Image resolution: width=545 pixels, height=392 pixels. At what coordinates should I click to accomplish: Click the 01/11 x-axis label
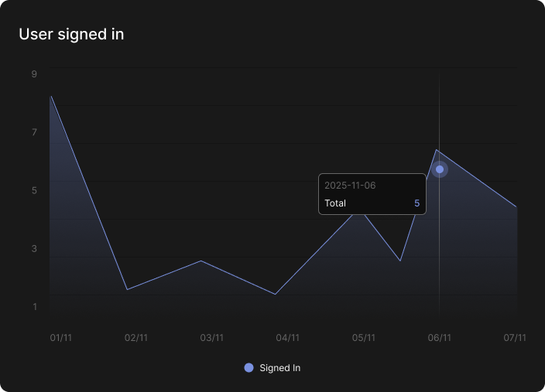(61, 338)
